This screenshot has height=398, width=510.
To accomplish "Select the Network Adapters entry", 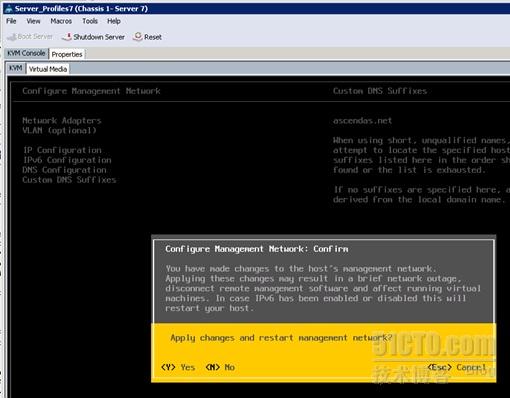I will [x=62, y=120].
